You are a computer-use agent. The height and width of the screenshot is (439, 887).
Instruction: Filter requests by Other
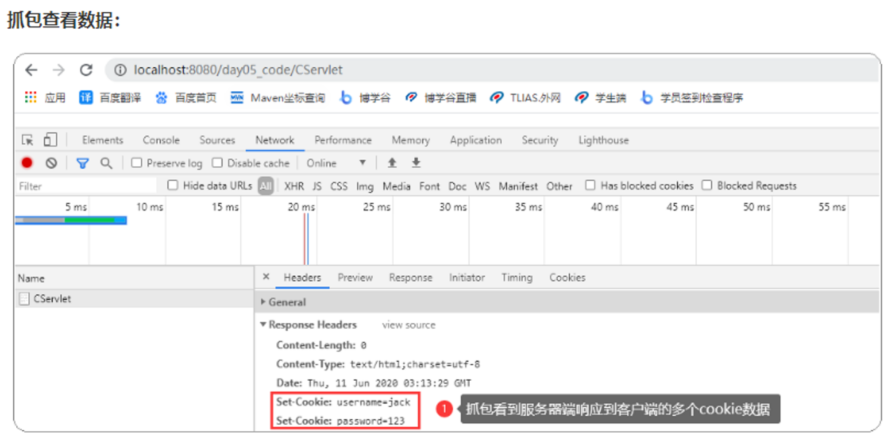coord(559,186)
